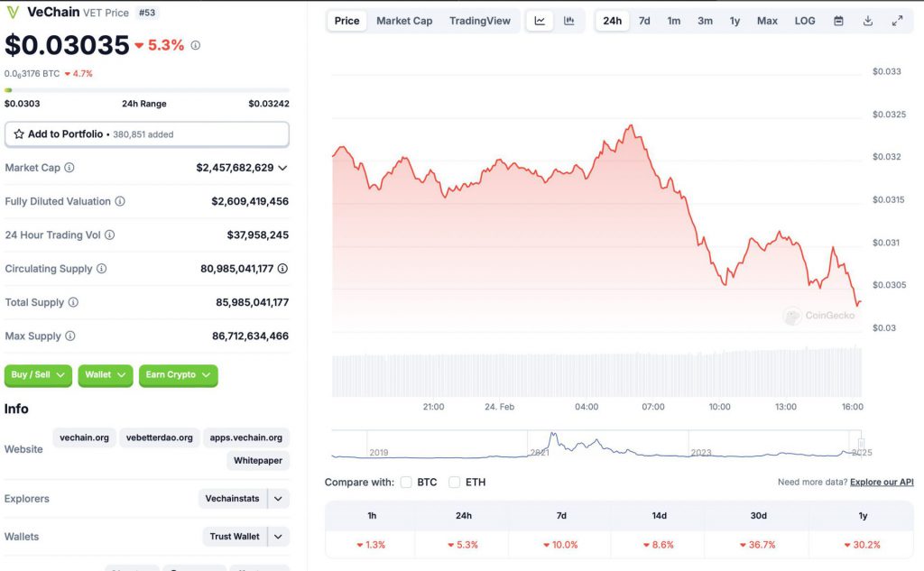Open Vechainstats explorer link
The height and width of the screenshot is (571, 924).
click(232, 499)
